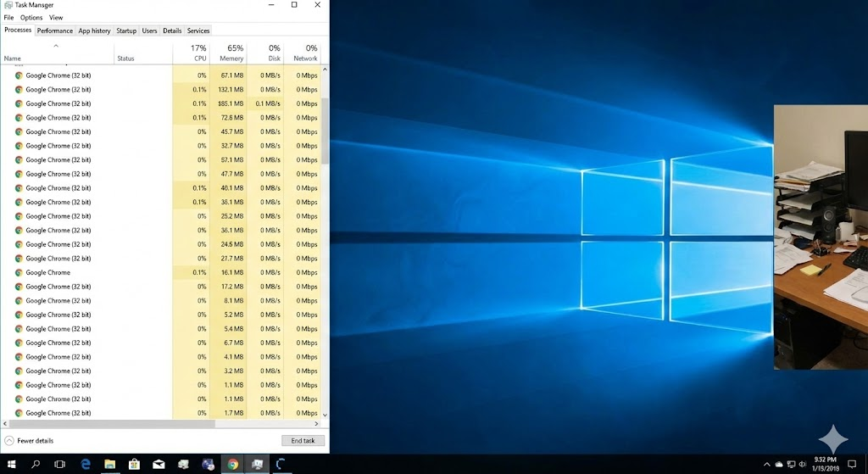
Task: Switch to the Details tab
Action: pos(172,31)
